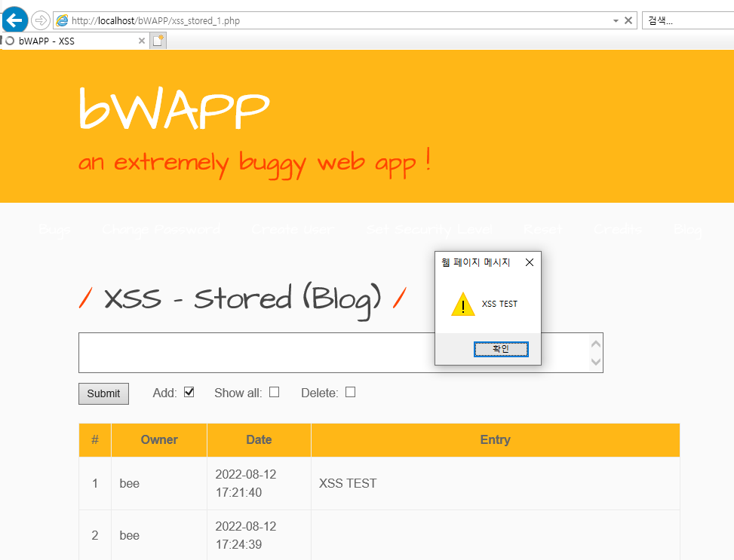This screenshot has height=560, width=734.
Task: Uncheck the Add checkbox
Action: [x=189, y=392]
